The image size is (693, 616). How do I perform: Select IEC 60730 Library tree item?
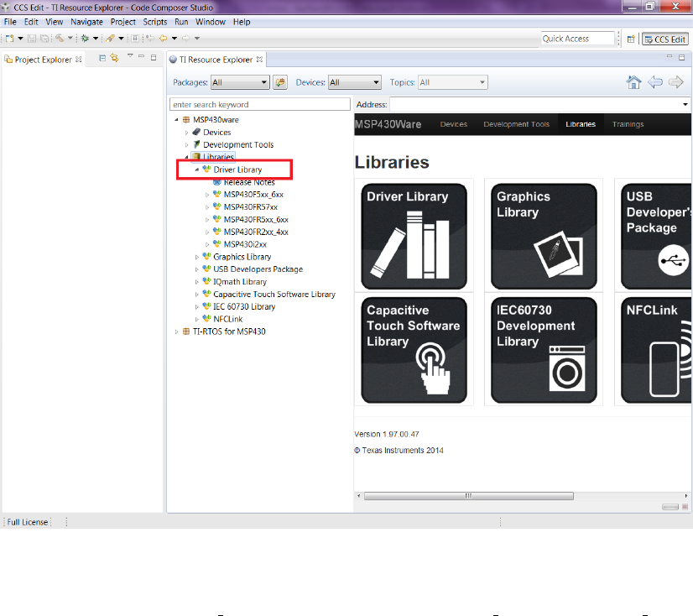click(244, 306)
